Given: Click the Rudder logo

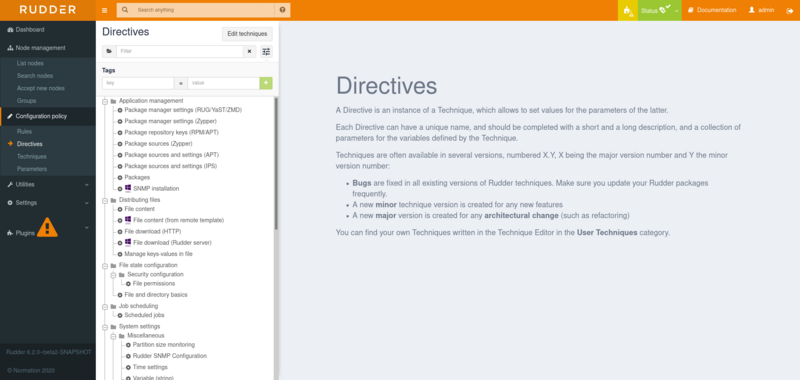Looking at the screenshot, I should point(47,10).
